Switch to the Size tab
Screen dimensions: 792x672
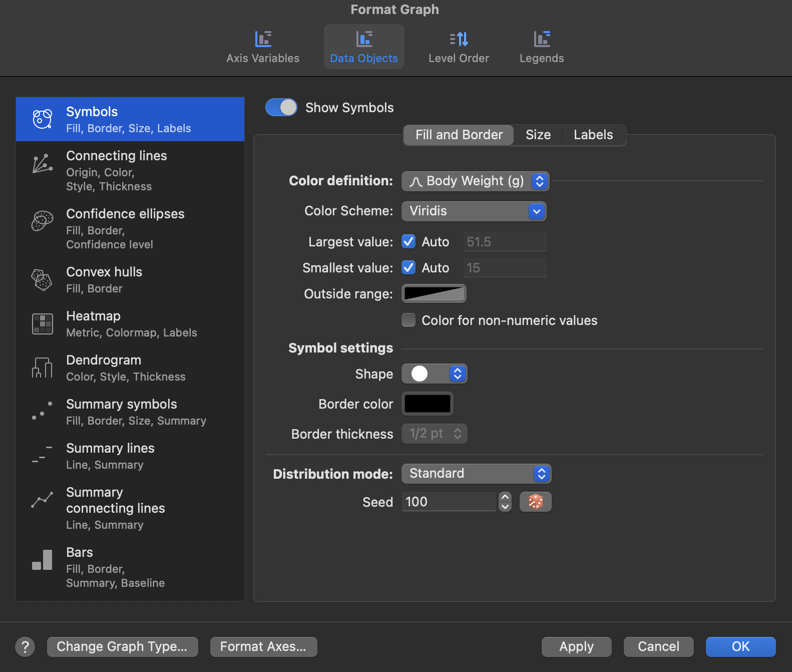click(x=538, y=135)
